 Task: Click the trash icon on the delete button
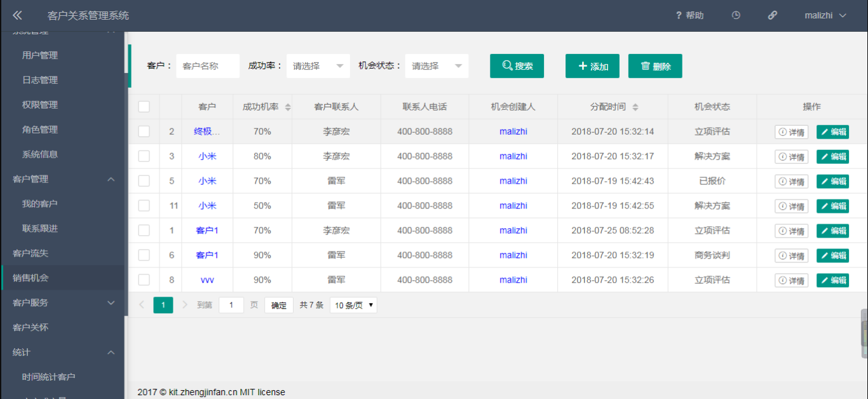644,65
